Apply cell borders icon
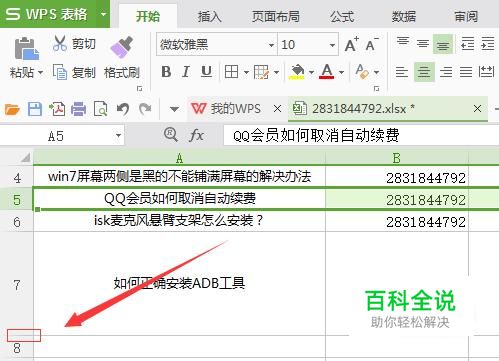The height and width of the screenshot is (361, 499). coord(231,72)
